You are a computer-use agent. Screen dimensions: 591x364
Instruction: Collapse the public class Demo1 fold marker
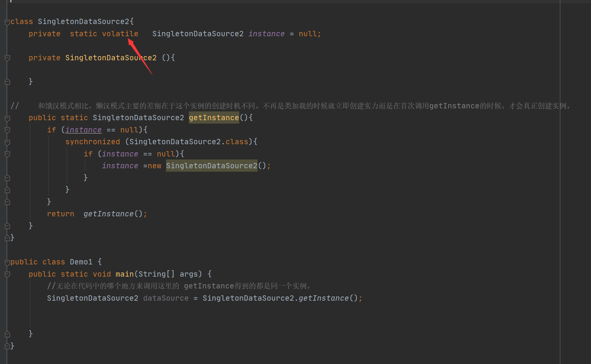[7, 262]
